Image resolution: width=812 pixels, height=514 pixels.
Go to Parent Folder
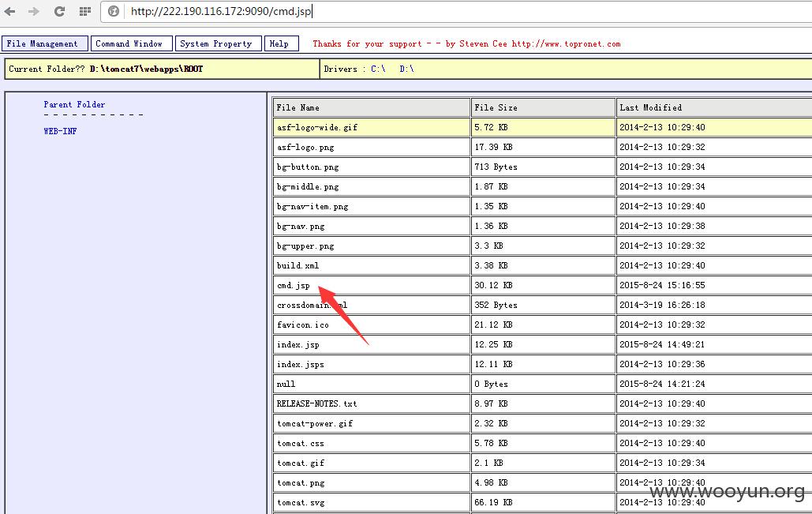point(74,104)
